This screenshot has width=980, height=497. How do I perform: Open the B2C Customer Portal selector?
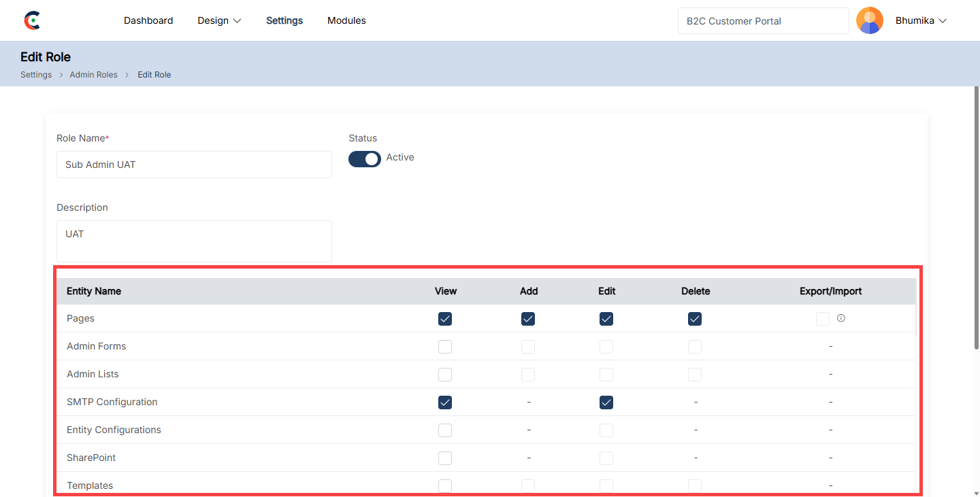click(x=763, y=21)
